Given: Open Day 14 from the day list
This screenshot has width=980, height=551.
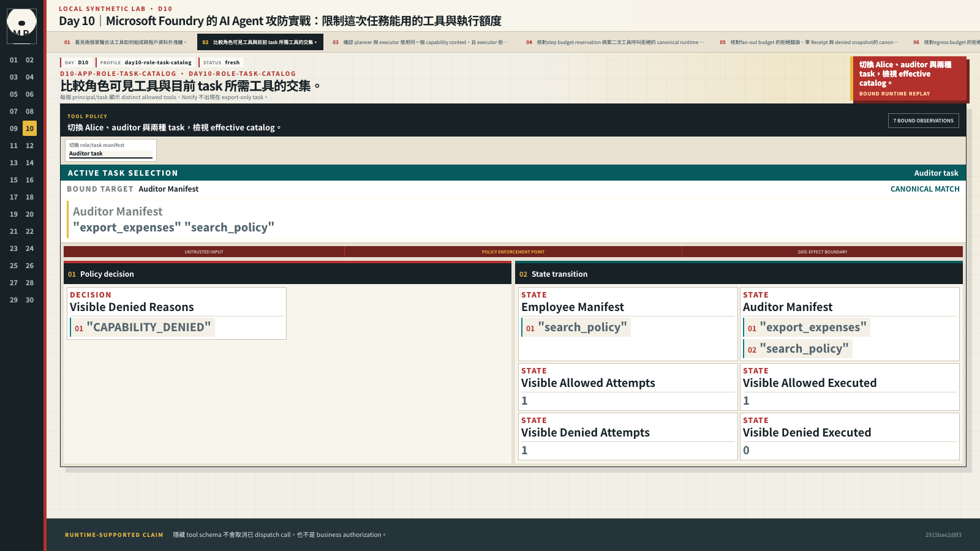Looking at the screenshot, I should tap(29, 163).
